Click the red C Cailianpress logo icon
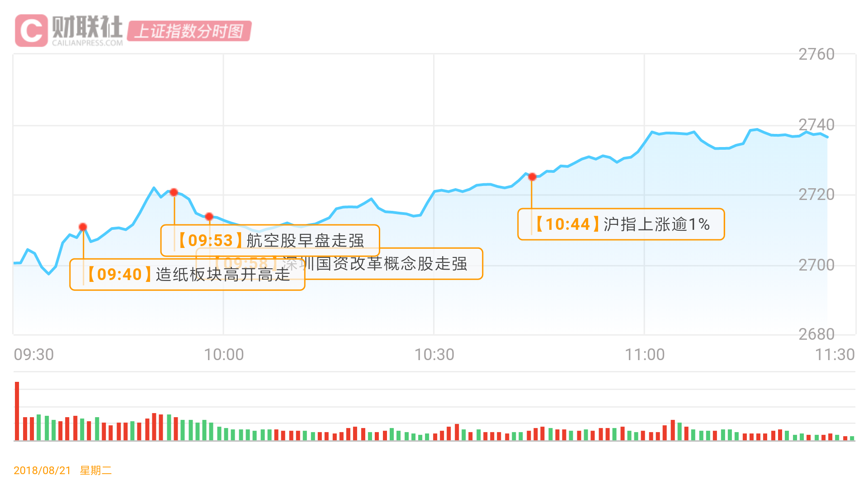This screenshot has height=485, width=868. pos(31,31)
